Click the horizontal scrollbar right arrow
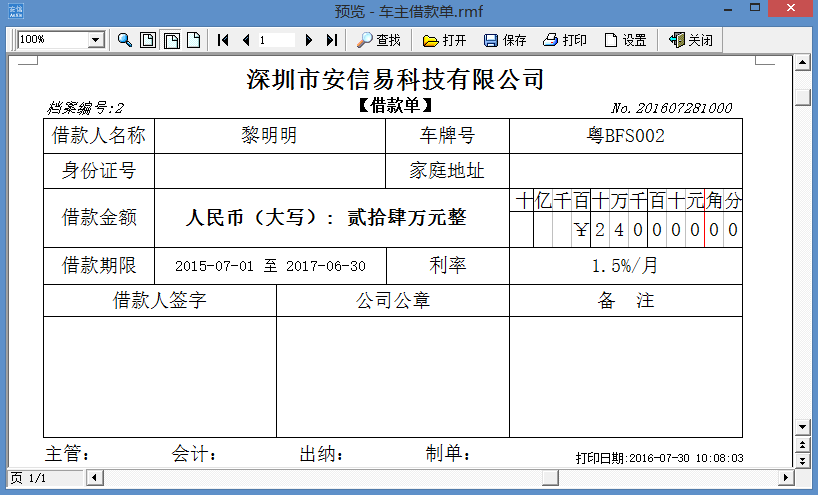This screenshot has width=818, height=495. tap(786, 477)
